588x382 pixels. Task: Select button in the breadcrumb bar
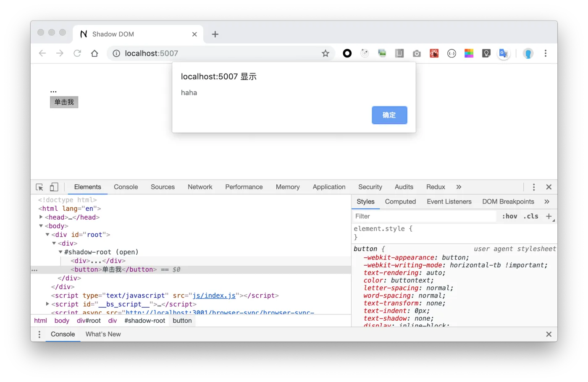(x=182, y=321)
